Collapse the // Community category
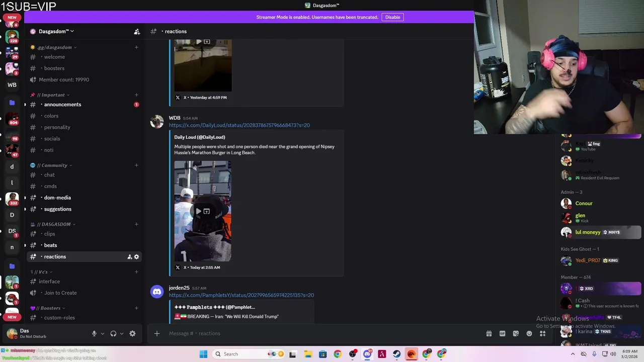 coord(51,165)
